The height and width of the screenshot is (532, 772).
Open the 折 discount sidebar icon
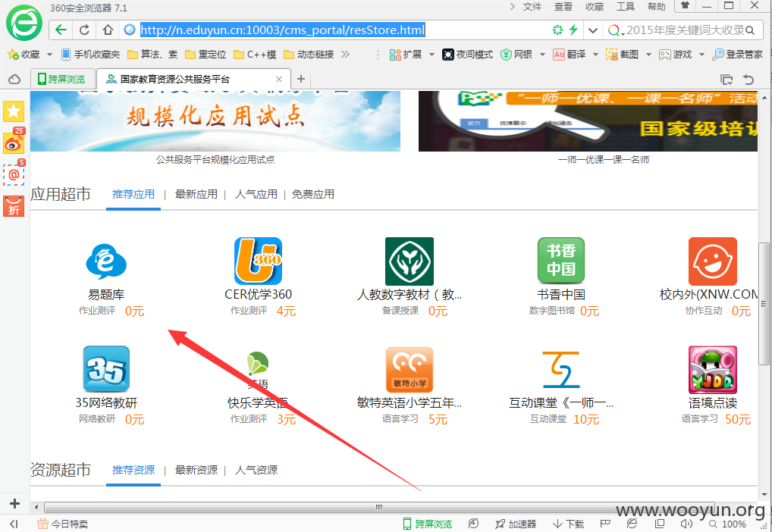click(14, 205)
